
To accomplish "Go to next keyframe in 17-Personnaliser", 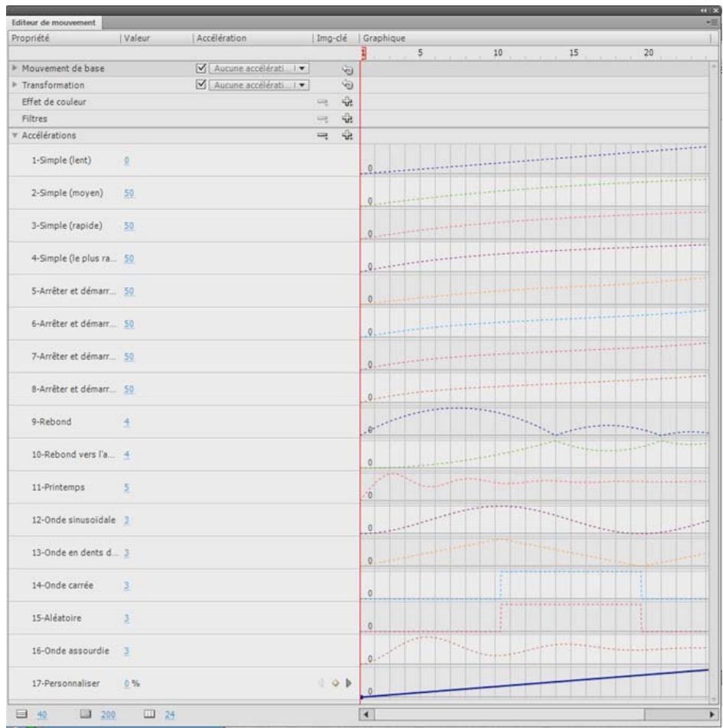I will pyautogui.click(x=349, y=683).
